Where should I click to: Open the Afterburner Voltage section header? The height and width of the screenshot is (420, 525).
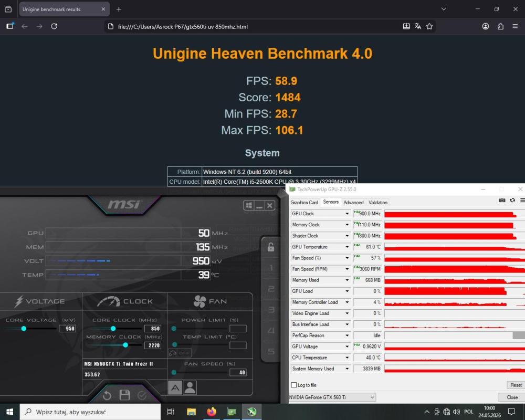point(40,301)
